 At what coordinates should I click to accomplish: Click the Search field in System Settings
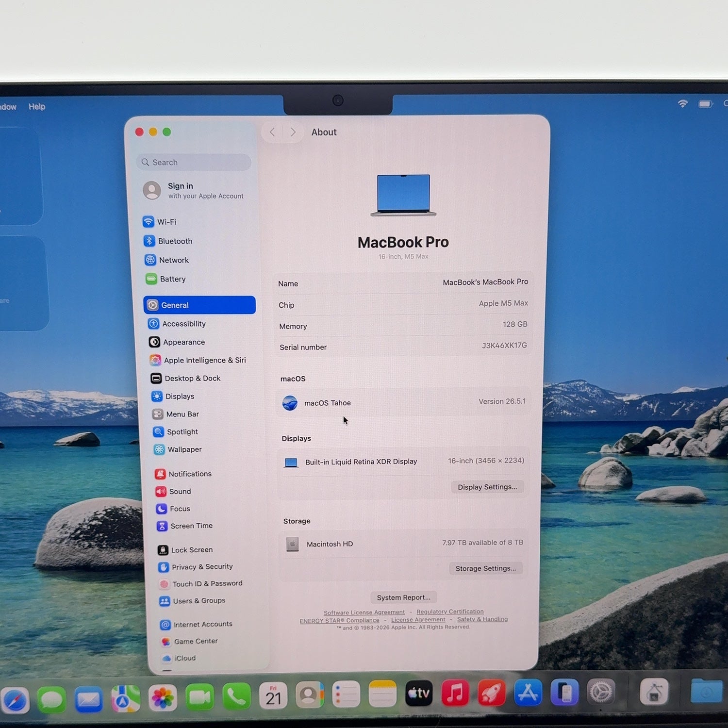[x=194, y=162]
